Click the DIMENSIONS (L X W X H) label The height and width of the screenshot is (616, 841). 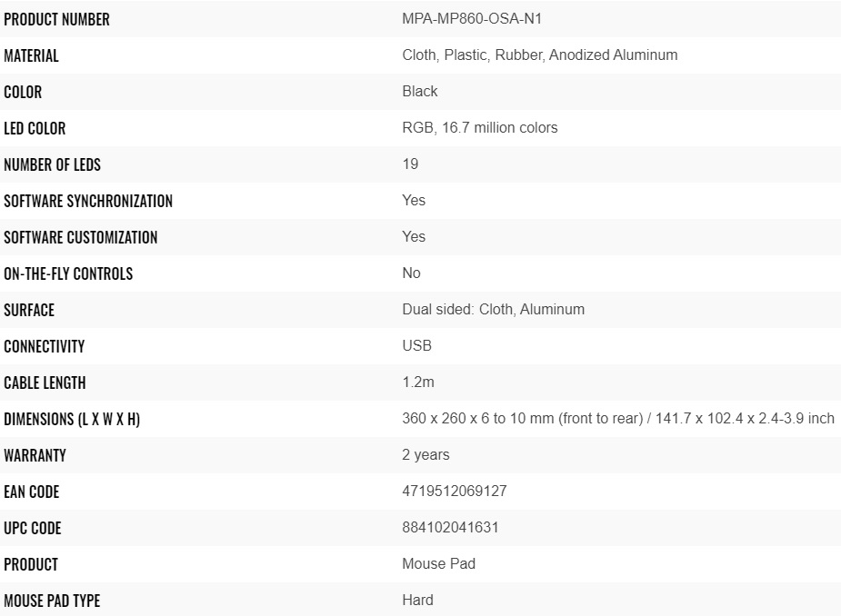[x=72, y=419]
